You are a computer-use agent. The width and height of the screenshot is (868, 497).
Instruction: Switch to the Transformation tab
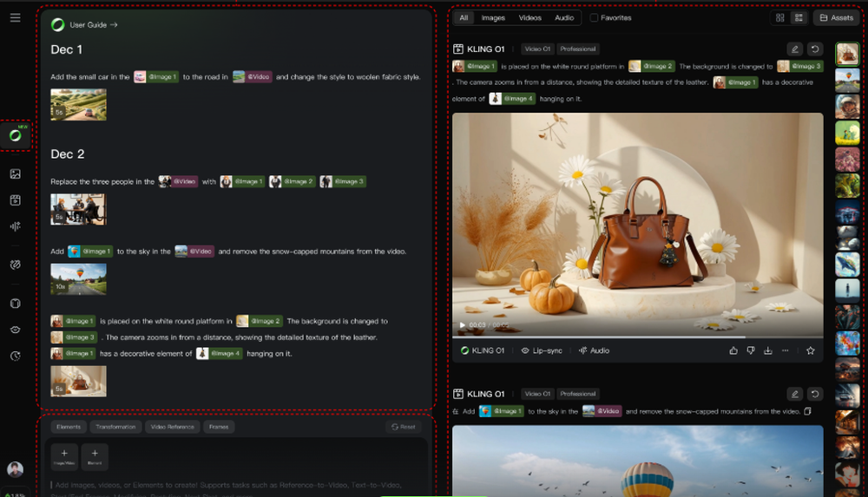click(115, 427)
